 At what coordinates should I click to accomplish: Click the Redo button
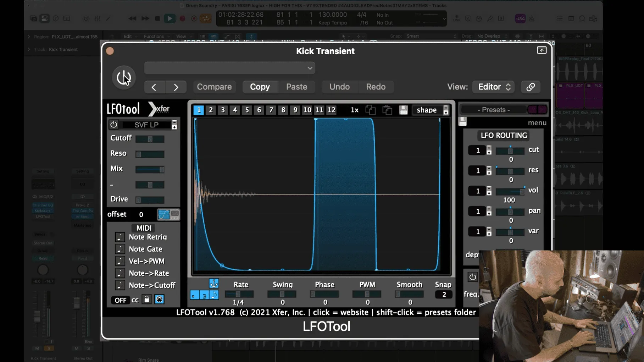point(376,87)
